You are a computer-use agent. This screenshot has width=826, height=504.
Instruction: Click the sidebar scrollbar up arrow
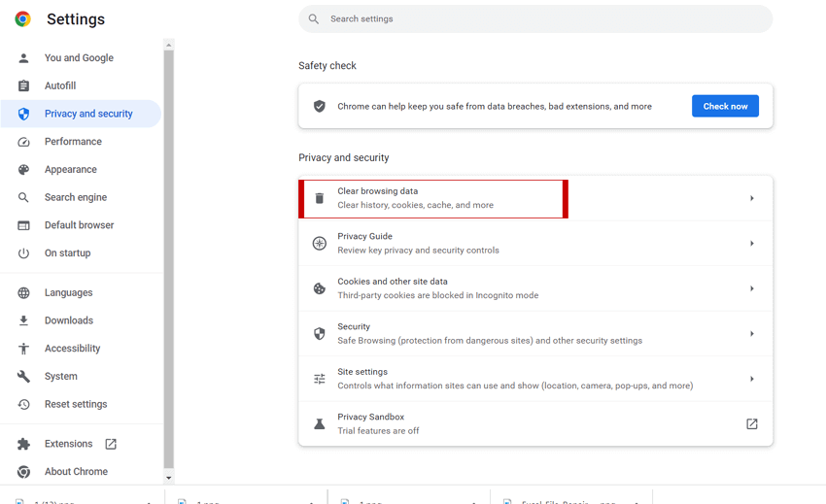(x=168, y=46)
